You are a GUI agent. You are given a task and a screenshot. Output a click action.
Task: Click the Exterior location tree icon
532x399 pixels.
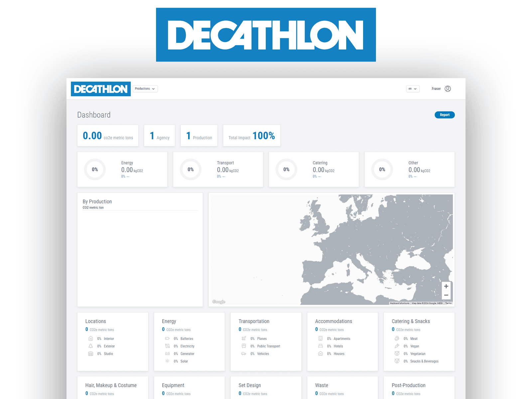point(91,346)
